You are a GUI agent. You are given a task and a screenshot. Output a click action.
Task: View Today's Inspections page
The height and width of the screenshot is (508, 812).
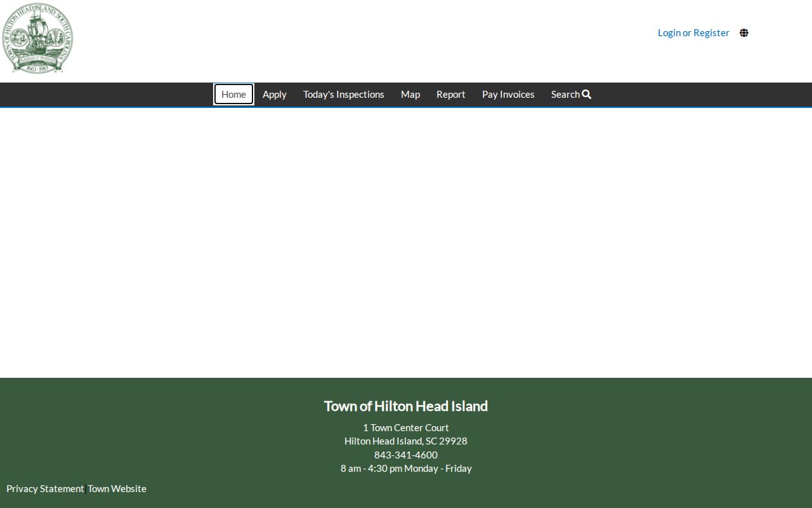344,94
